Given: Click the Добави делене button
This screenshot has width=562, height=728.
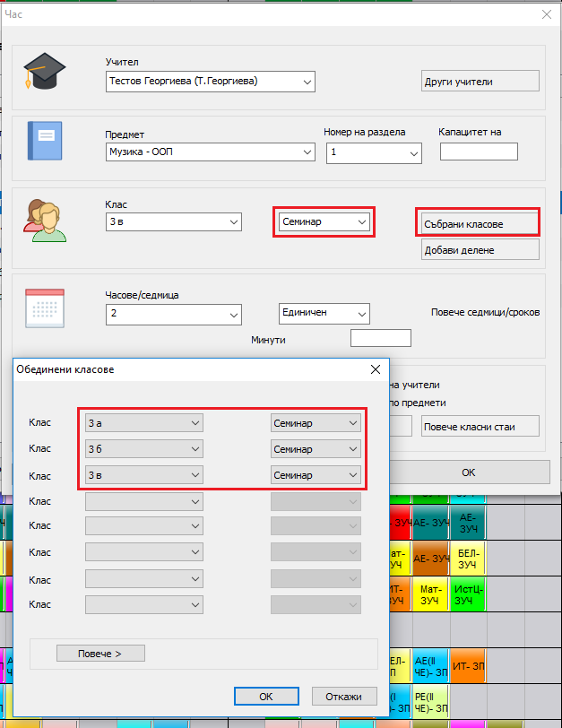Looking at the screenshot, I should (x=480, y=250).
